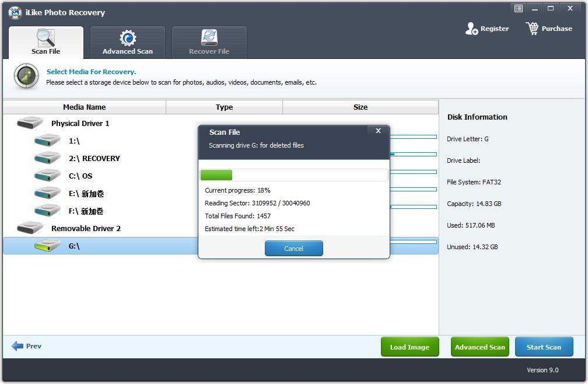Sort by the Media Name column header
The height and width of the screenshot is (384, 588).
click(85, 107)
